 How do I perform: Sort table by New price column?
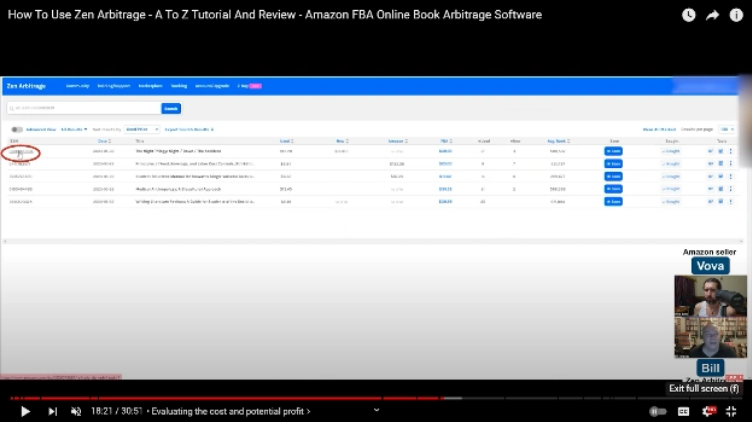click(342, 141)
